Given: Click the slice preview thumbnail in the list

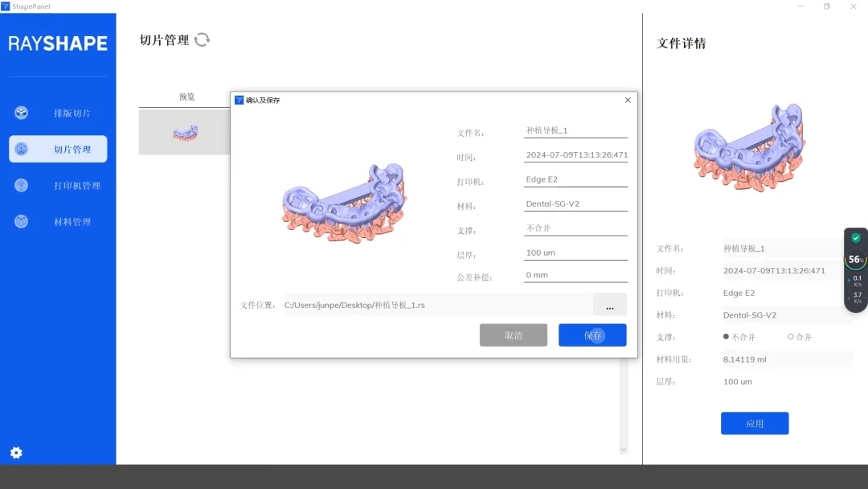Looking at the screenshot, I should click(186, 132).
